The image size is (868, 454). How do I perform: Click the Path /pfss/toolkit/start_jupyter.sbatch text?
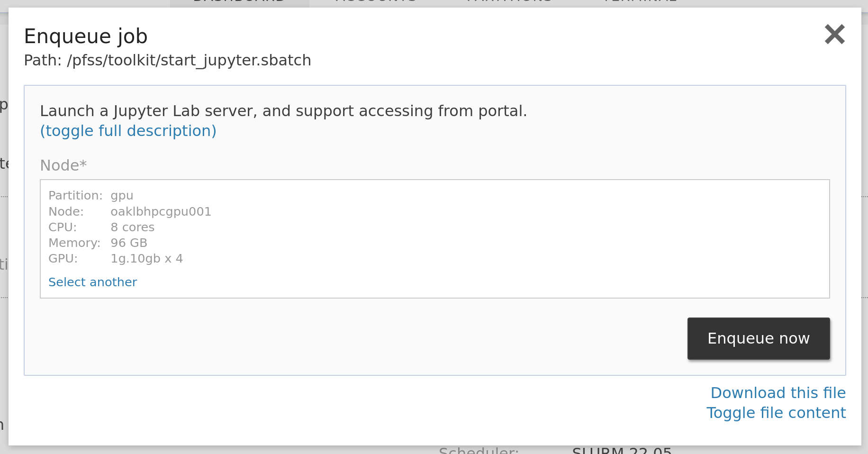168,61
